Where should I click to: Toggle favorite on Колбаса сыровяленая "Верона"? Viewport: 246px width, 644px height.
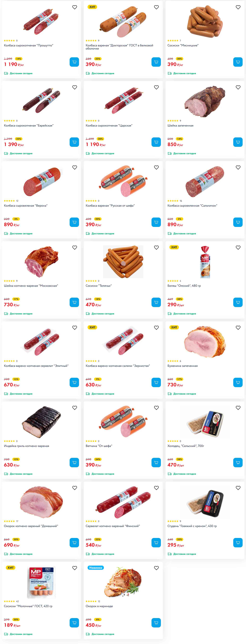[75, 168]
